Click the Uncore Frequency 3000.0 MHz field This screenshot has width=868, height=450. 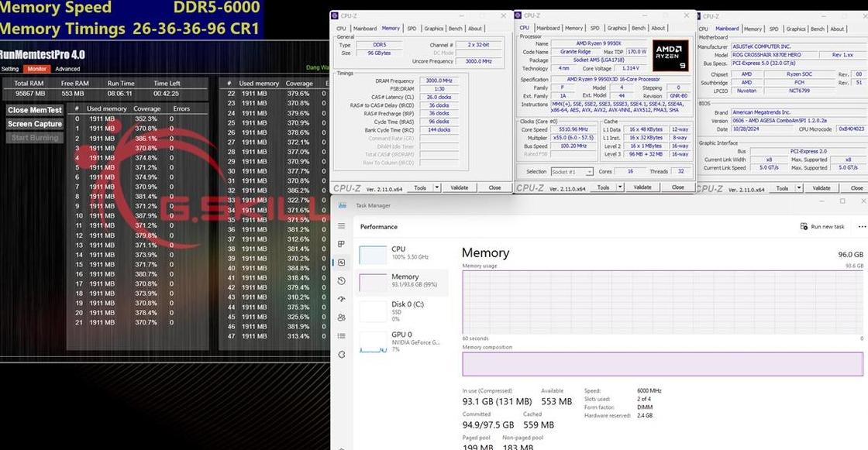[x=478, y=61]
